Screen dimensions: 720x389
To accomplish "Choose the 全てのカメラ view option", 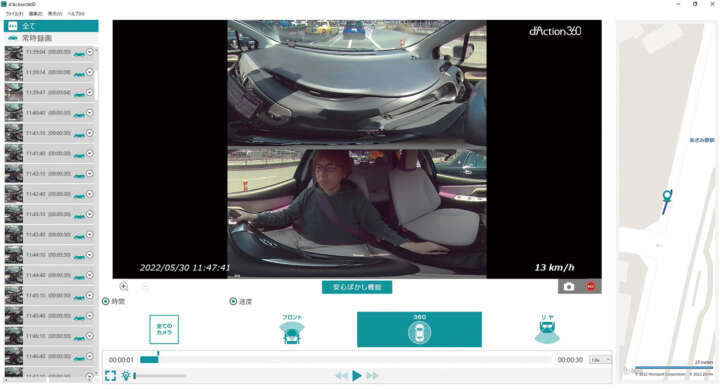I will [164, 329].
